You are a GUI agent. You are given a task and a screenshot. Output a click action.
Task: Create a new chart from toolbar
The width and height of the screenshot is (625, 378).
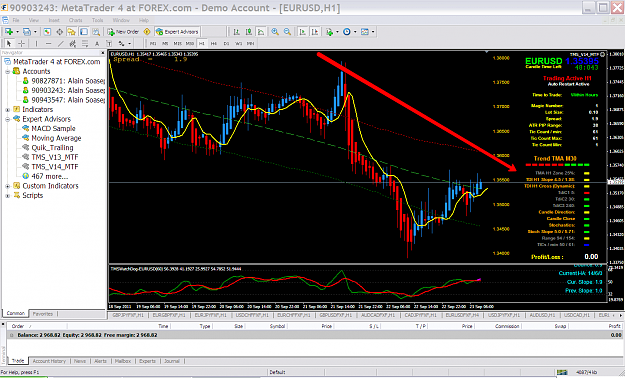pos(9,32)
